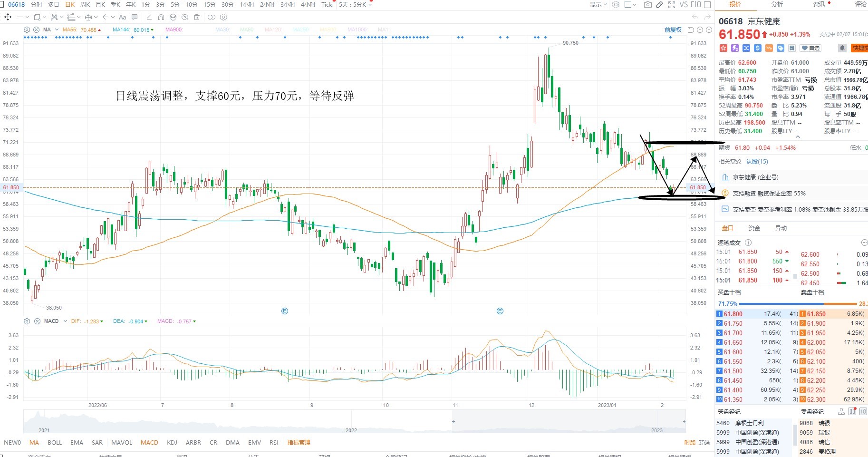The width and height of the screenshot is (868, 457).
Task: Open 指标管理 indicator management
Action: pyautogui.click(x=299, y=443)
